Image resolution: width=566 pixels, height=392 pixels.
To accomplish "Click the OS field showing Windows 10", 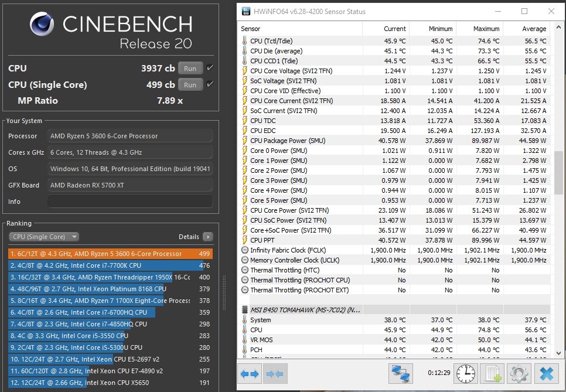I will coord(130,169).
